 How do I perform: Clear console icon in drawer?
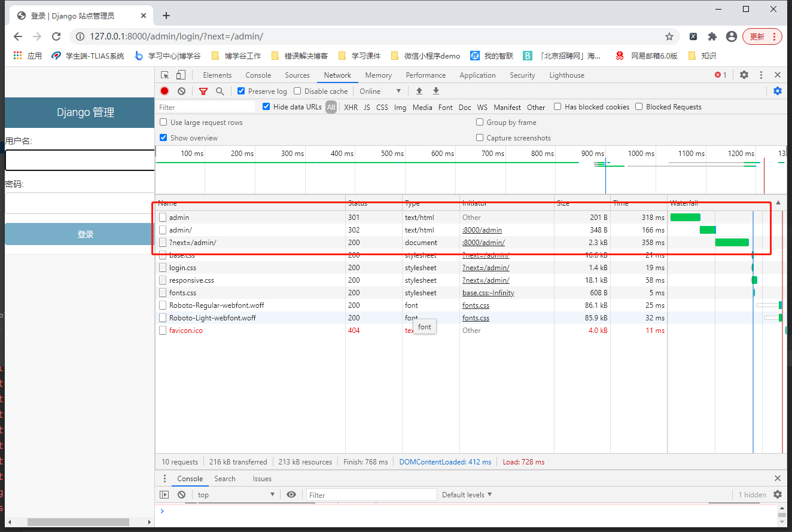point(181,494)
